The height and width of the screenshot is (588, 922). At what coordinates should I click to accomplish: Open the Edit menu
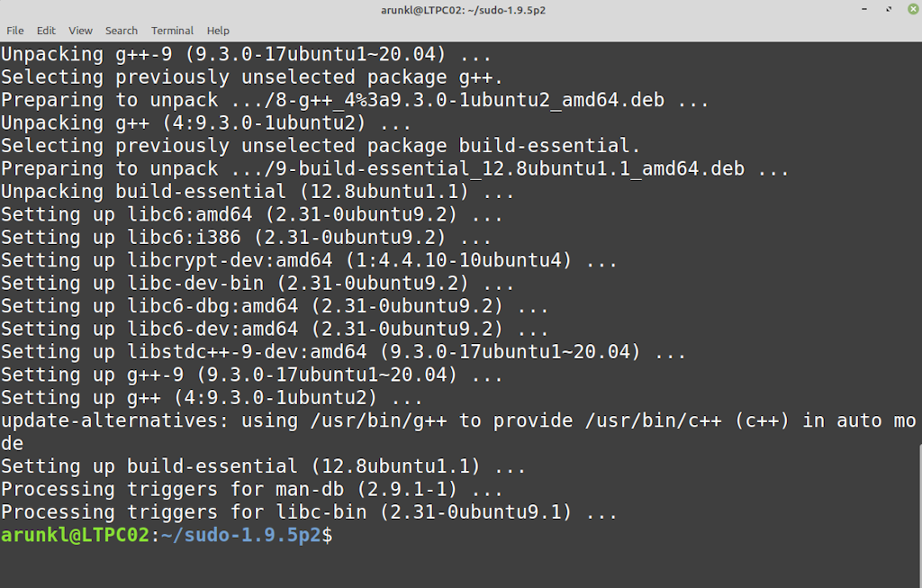pyautogui.click(x=46, y=31)
